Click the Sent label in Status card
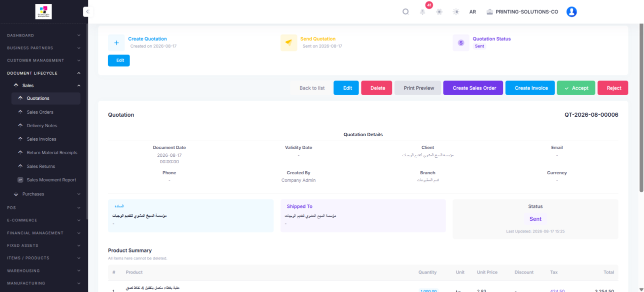644x292 pixels. click(x=535, y=219)
